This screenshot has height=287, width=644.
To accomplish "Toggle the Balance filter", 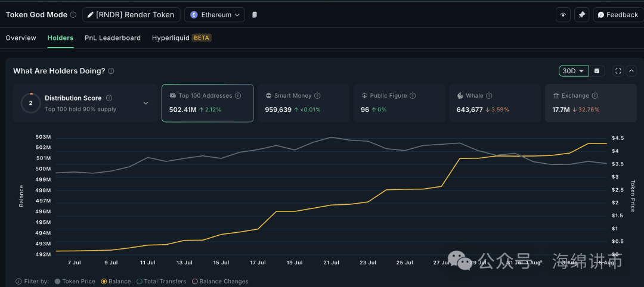I will point(116,281).
